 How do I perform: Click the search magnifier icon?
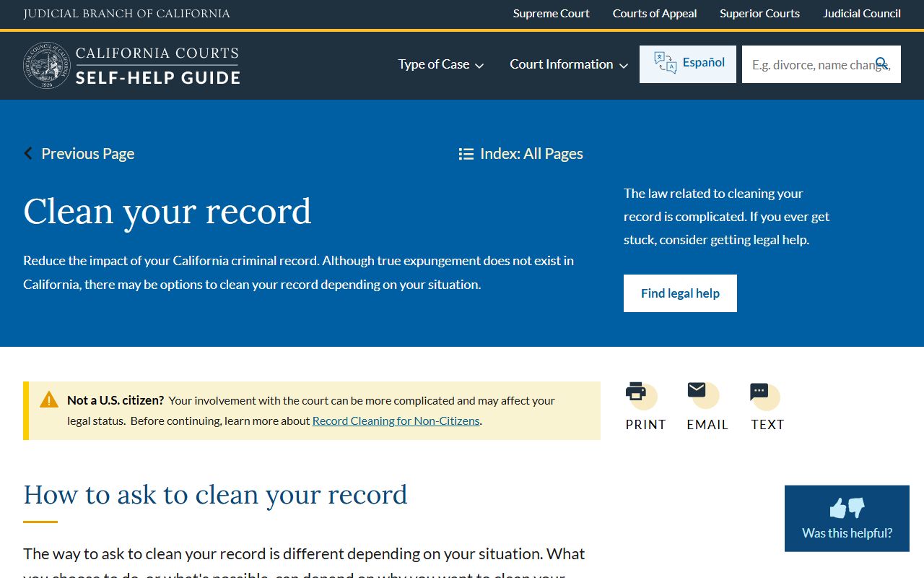point(882,64)
